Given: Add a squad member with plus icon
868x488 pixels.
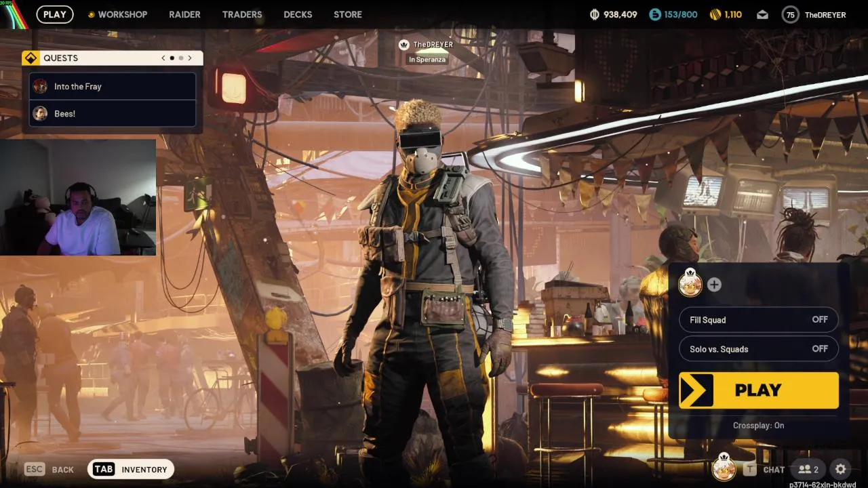Looking at the screenshot, I should (714, 285).
